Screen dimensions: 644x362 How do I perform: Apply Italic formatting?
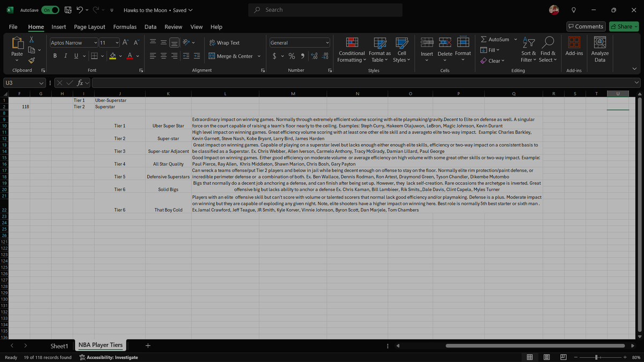pos(65,56)
